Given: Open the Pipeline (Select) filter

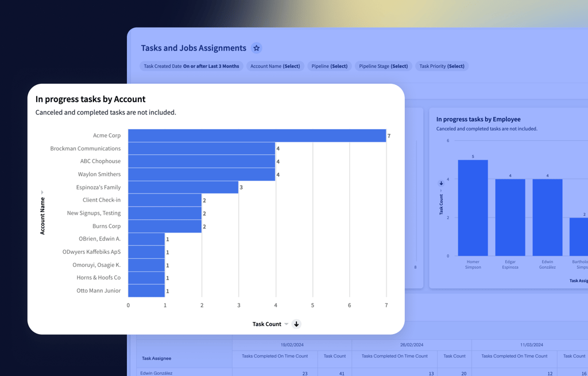Looking at the screenshot, I should point(329,66).
